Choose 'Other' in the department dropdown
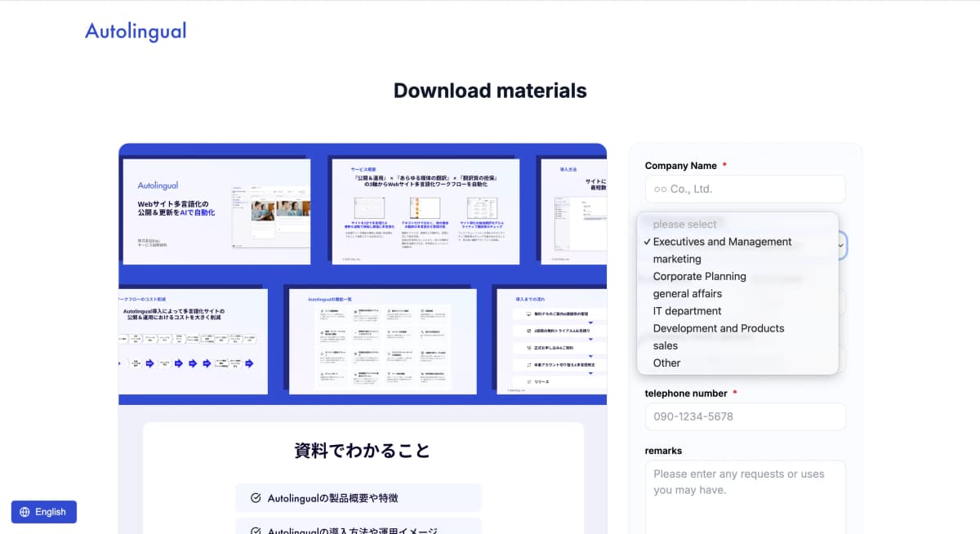The width and height of the screenshot is (980, 534). tap(737, 363)
